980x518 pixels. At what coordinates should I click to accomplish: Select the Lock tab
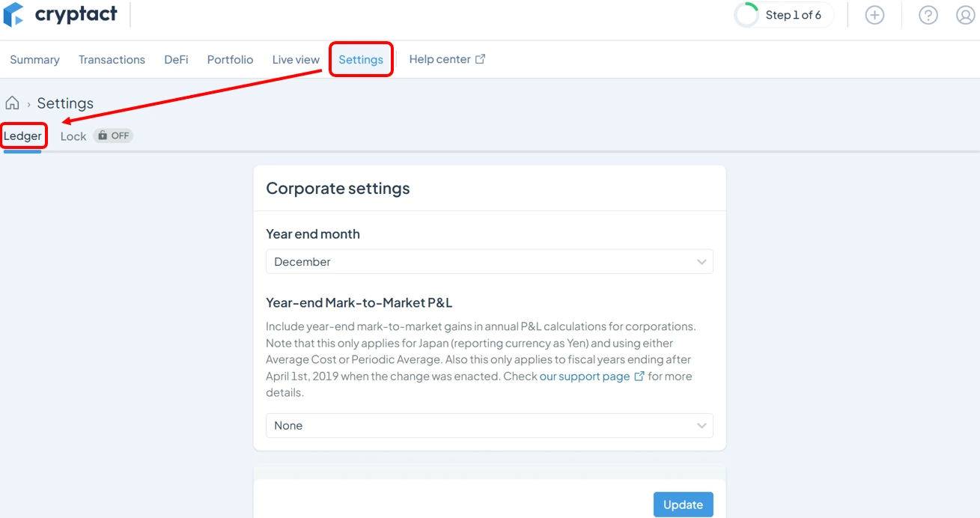(73, 136)
